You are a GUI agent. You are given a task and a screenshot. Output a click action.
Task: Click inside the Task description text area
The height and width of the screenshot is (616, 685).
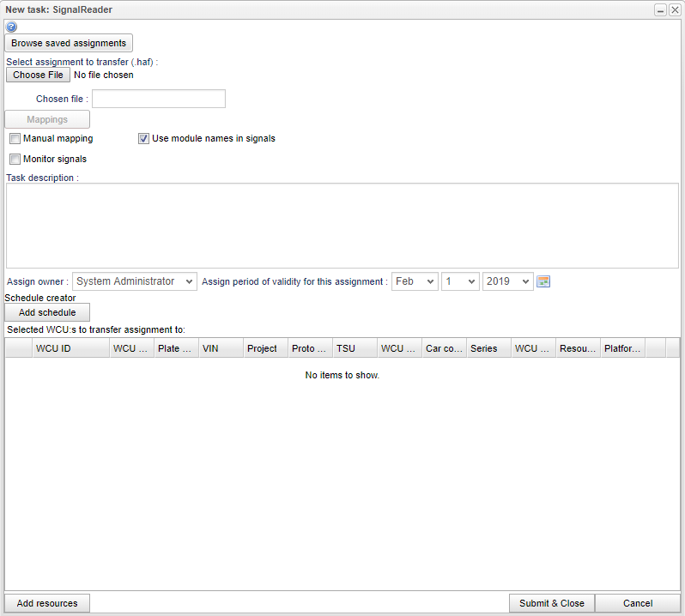tap(342, 225)
